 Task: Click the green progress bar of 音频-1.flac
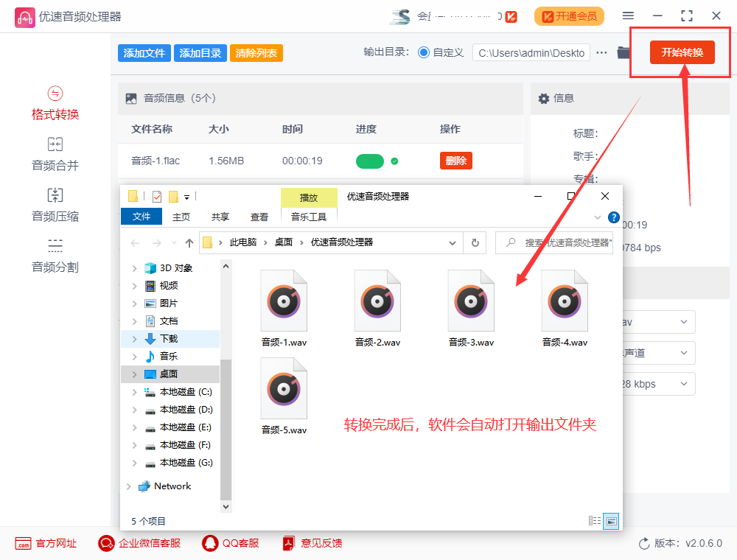click(x=371, y=160)
